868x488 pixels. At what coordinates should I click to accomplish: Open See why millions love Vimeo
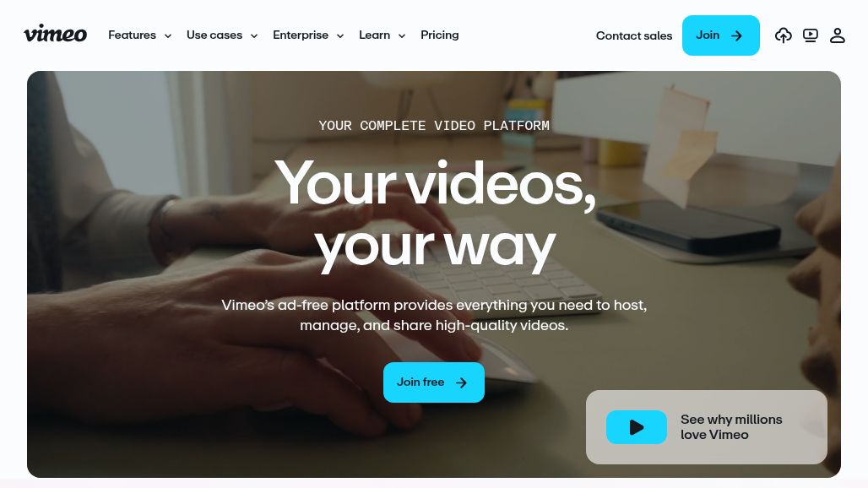click(x=731, y=427)
